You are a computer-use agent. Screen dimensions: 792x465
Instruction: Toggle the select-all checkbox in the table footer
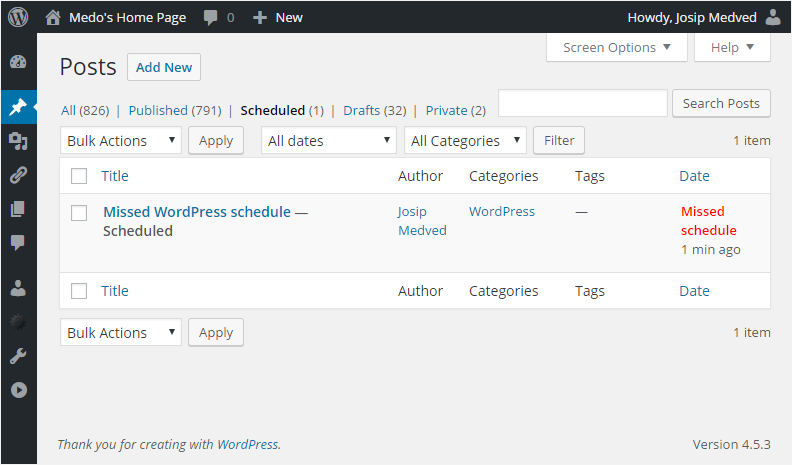(79, 291)
